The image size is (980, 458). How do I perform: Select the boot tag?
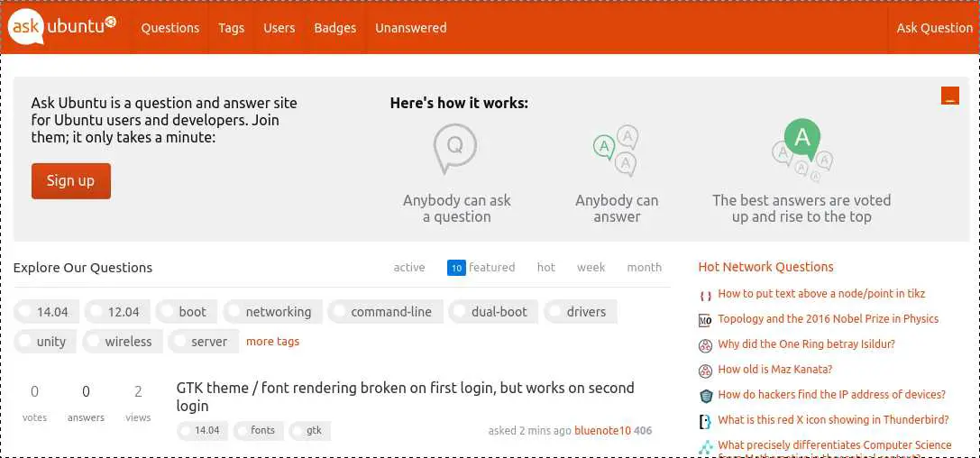(x=187, y=312)
